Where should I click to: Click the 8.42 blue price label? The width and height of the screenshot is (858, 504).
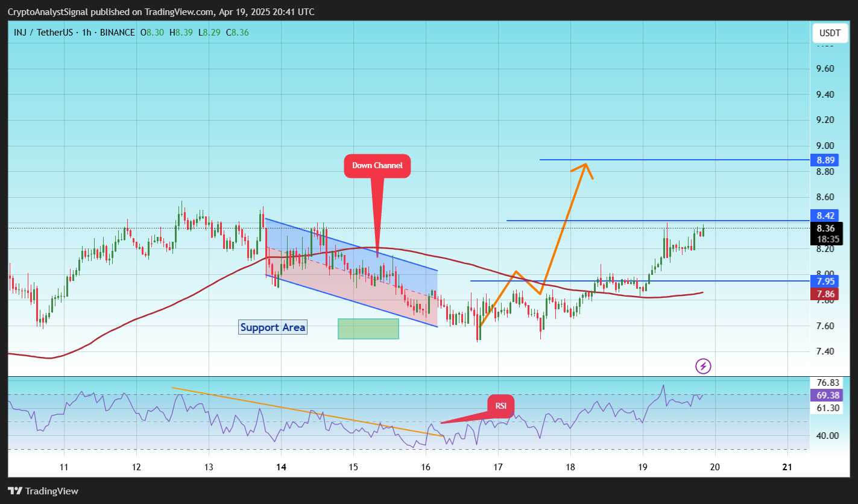(x=825, y=216)
